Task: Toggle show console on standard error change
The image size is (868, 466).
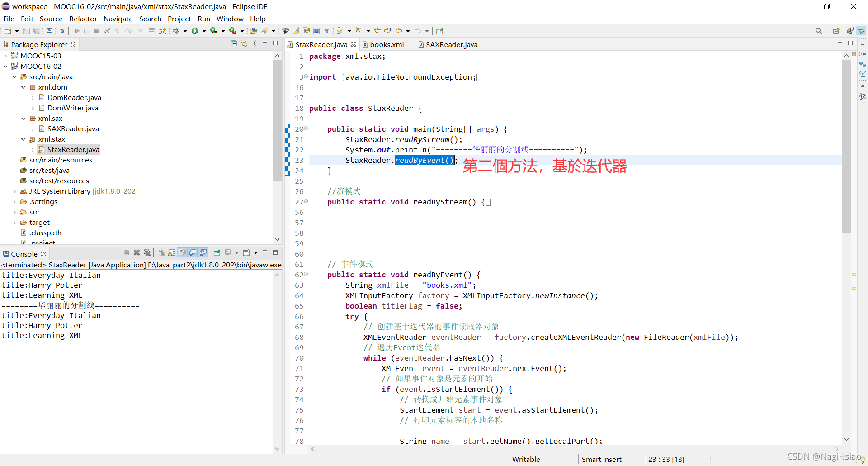Action: click(x=203, y=252)
